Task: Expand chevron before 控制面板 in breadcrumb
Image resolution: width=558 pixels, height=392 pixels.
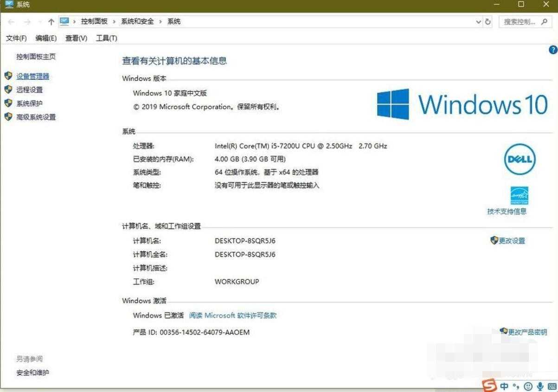Action: (74, 21)
